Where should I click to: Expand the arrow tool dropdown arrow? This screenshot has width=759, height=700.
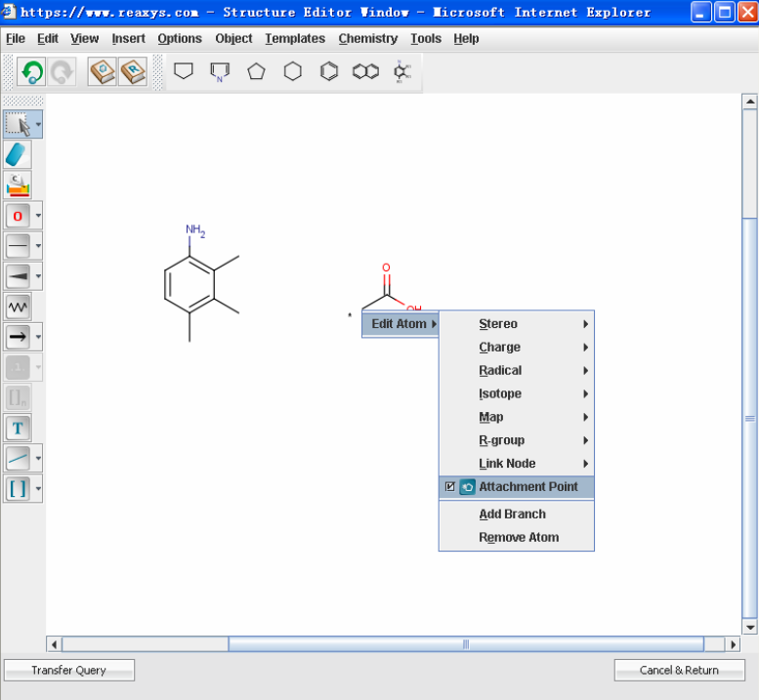pyautogui.click(x=38, y=337)
